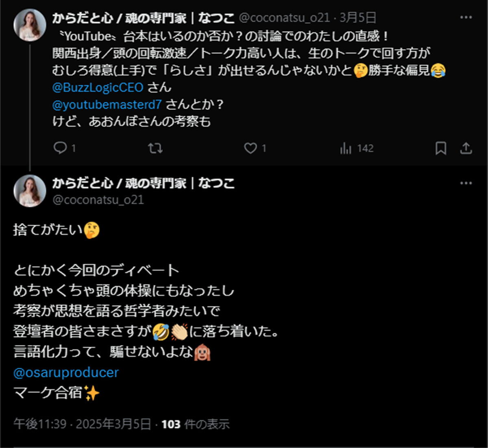Viewport: 488px width, 448px height.
Task: Open more options menu on first tweet
Action: 466,17
